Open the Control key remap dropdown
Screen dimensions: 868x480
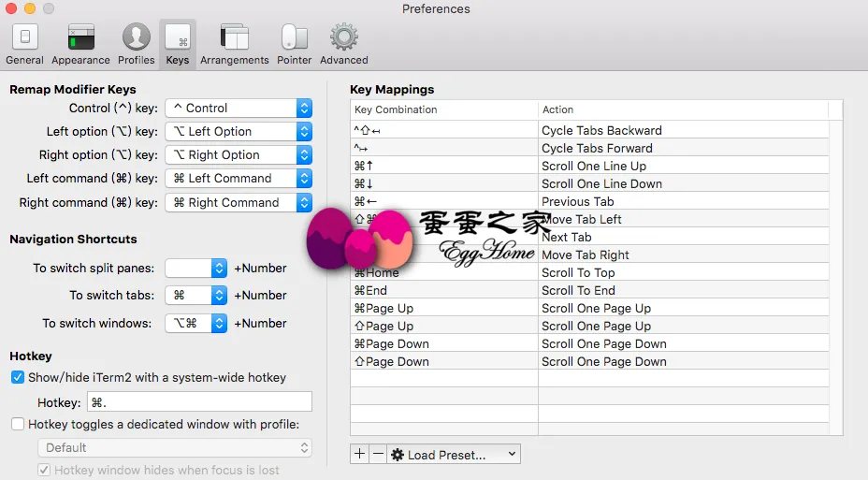pos(239,108)
